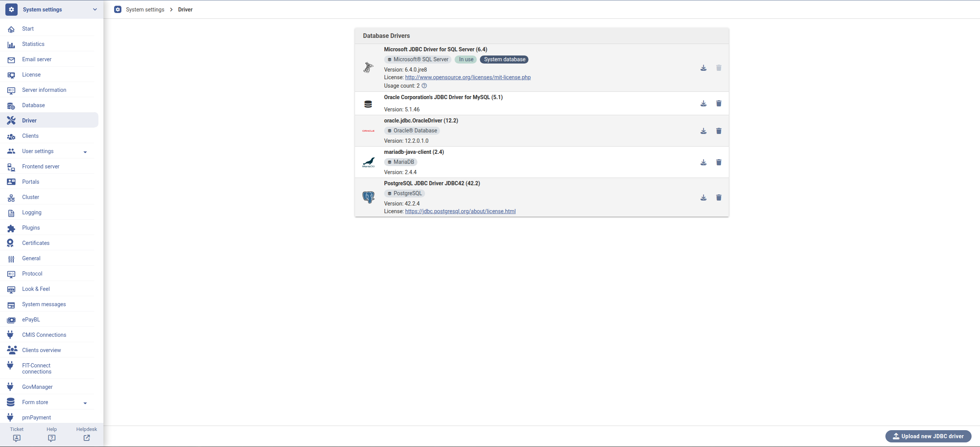Click the Usage count help icon

click(x=424, y=86)
